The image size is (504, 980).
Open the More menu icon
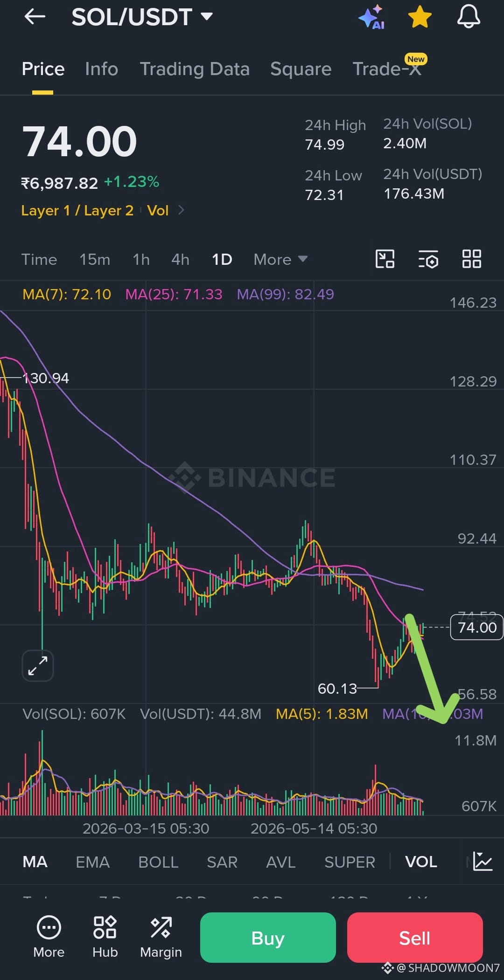click(49, 937)
